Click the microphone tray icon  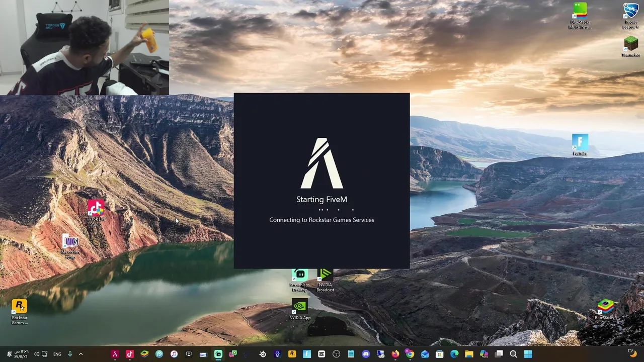[70, 354]
